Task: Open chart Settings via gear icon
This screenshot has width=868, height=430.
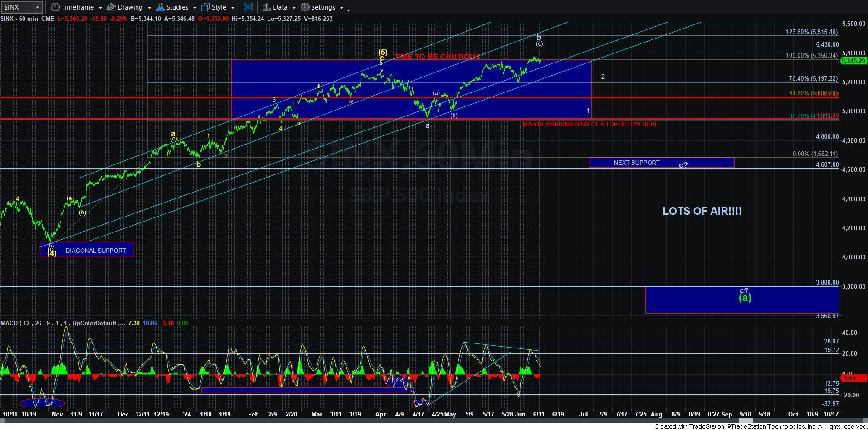Action: [x=304, y=7]
